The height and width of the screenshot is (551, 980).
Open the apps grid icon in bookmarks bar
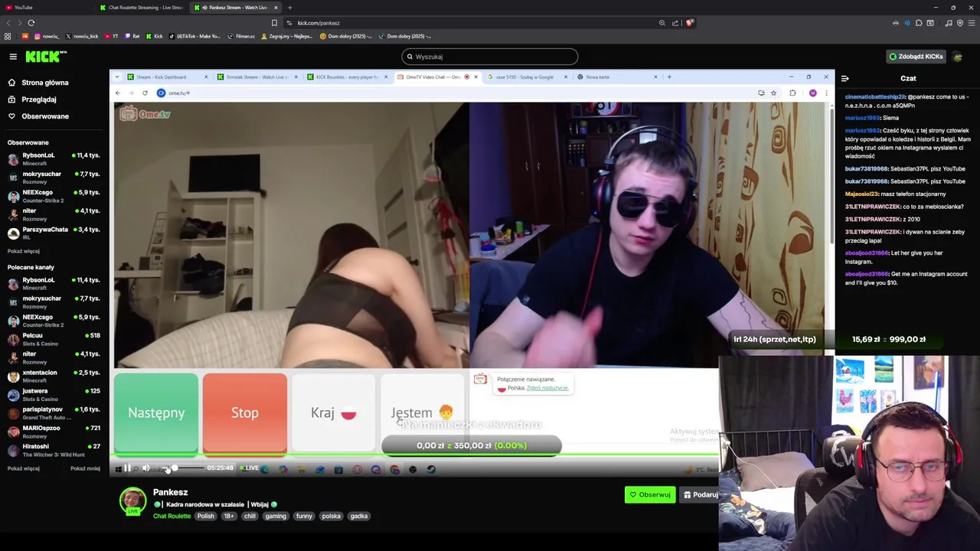tap(8, 36)
